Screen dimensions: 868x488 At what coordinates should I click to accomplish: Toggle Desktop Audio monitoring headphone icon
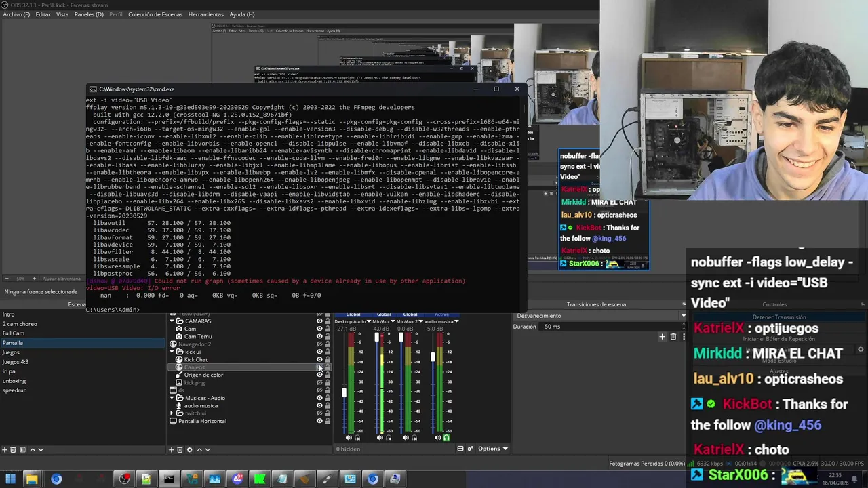pyautogui.click(x=357, y=438)
